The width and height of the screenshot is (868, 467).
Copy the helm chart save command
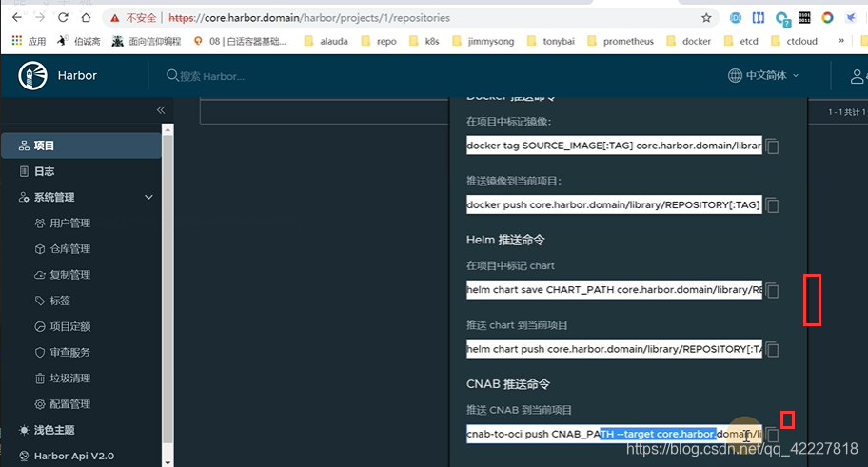pos(772,290)
